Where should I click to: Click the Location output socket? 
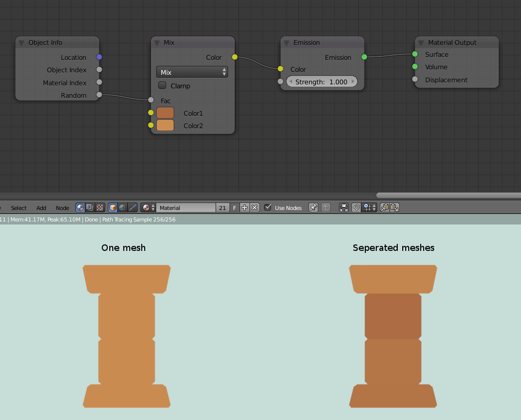point(99,57)
